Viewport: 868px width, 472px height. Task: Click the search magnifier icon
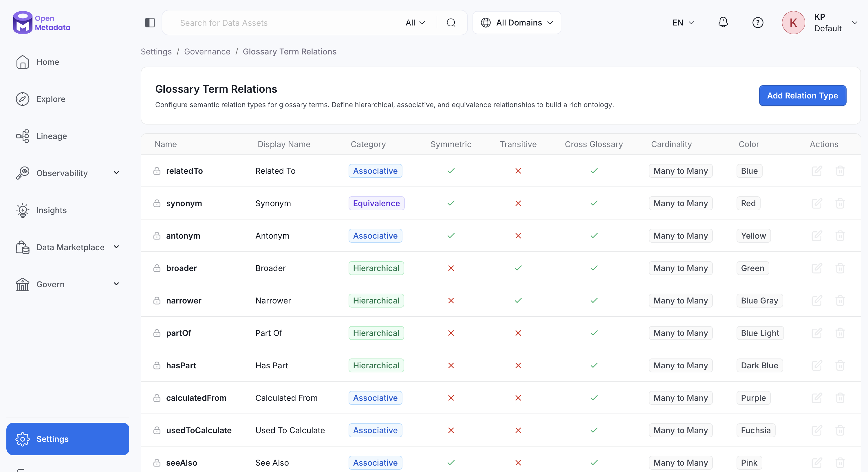pyautogui.click(x=451, y=23)
